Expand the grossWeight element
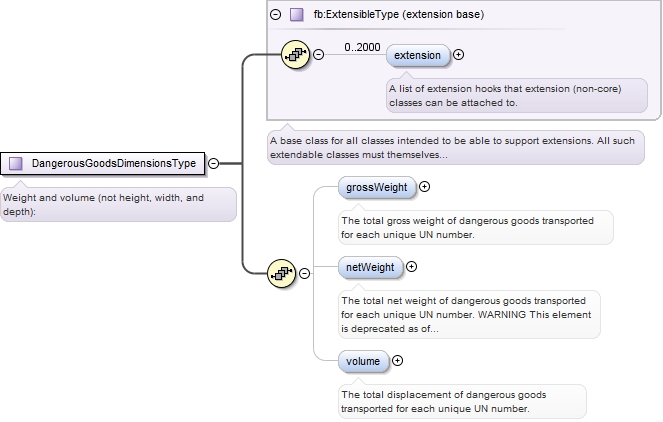663x422 pixels. [x=425, y=186]
